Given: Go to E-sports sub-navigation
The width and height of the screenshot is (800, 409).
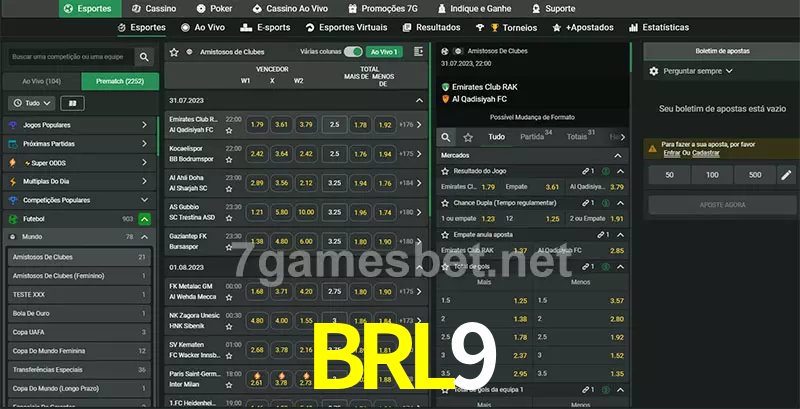Looking at the screenshot, I should (265, 28).
